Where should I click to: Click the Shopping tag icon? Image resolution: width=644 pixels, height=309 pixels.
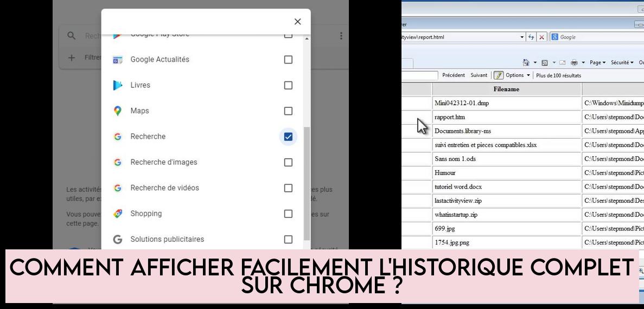tap(118, 214)
